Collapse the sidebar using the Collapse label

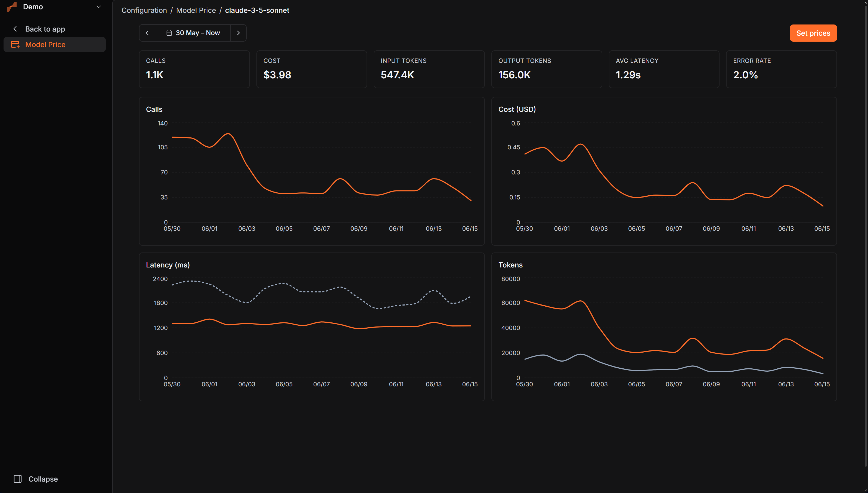(x=43, y=479)
